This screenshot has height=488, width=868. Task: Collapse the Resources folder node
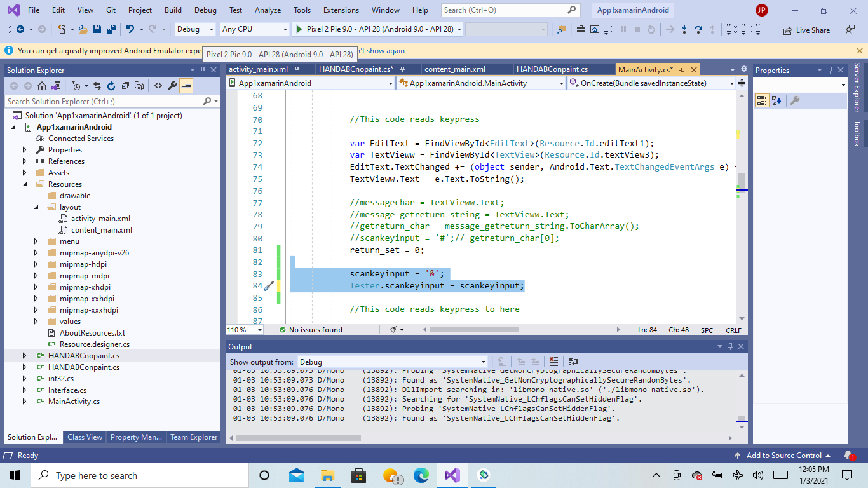(x=25, y=184)
